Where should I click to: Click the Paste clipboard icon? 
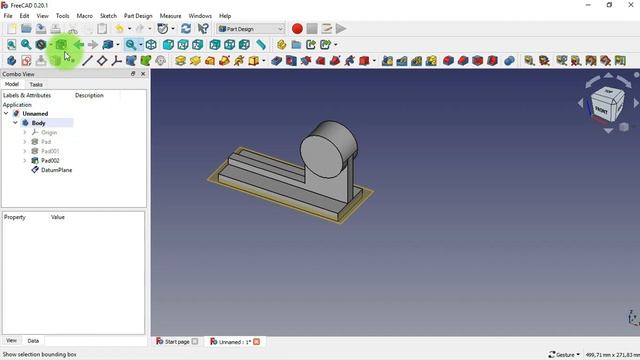coord(102,29)
